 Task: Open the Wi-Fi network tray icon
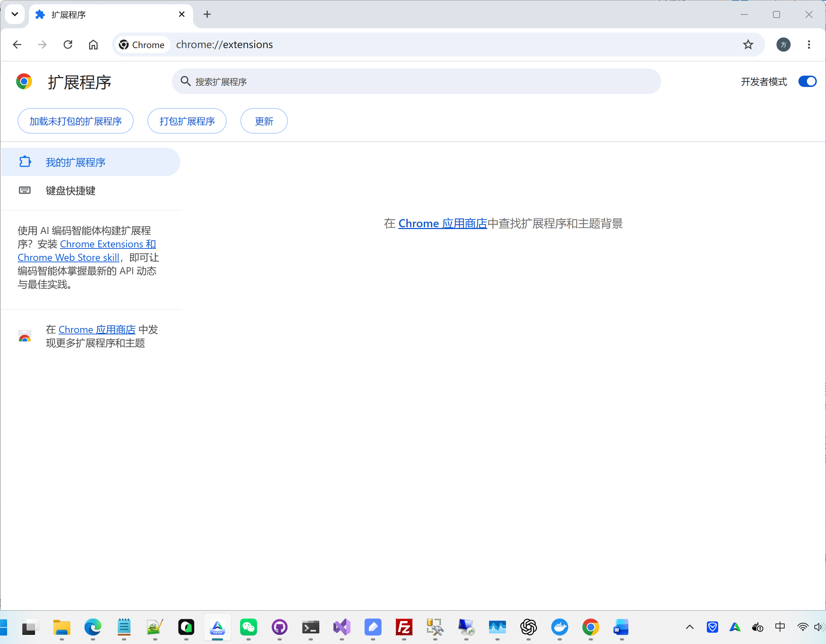click(803, 627)
